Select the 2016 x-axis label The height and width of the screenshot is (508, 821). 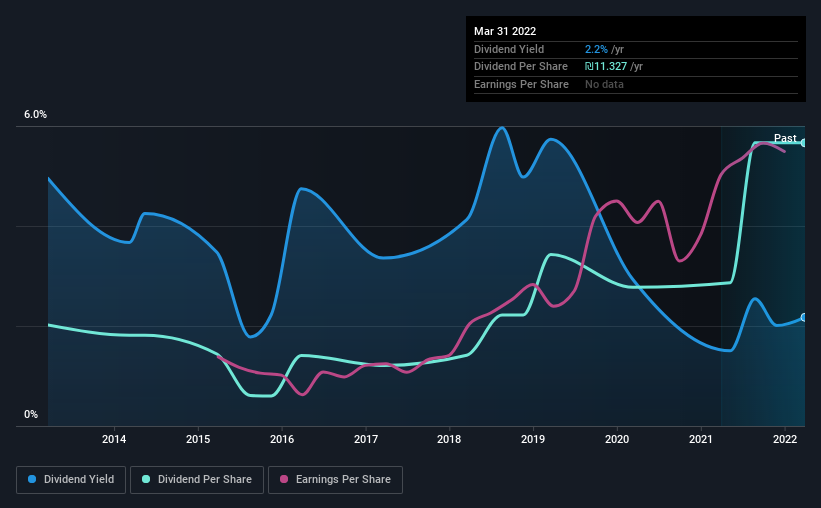(282, 439)
